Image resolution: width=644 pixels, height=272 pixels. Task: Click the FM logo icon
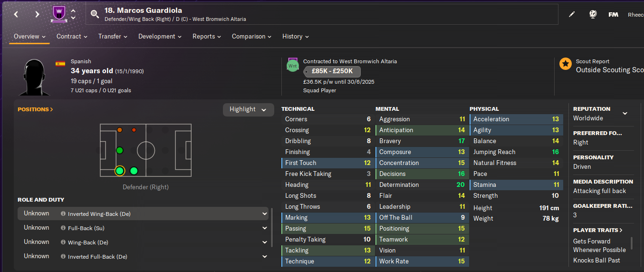pyautogui.click(x=613, y=14)
